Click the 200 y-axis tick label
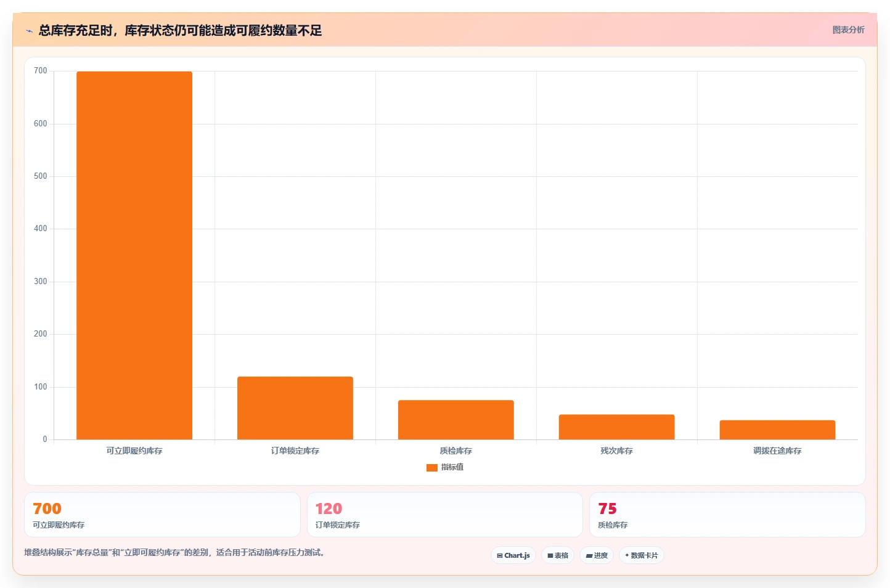The image size is (890, 588). coord(41,334)
